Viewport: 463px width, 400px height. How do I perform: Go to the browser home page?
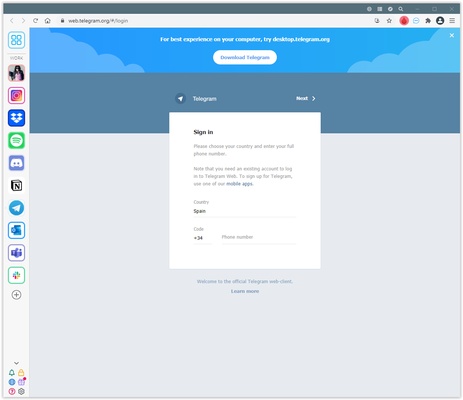click(x=48, y=21)
